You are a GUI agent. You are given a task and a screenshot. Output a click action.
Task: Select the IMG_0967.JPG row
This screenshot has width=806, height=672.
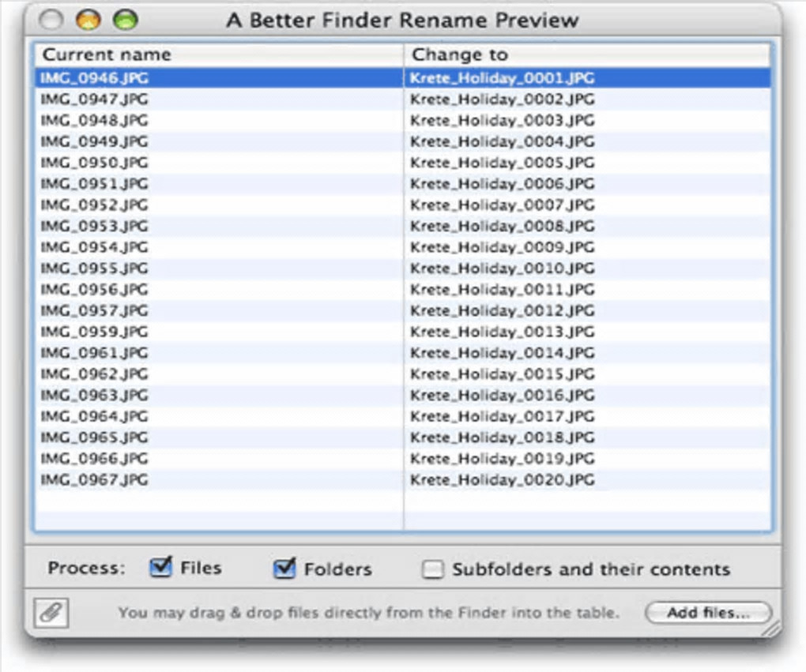(403, 479)
